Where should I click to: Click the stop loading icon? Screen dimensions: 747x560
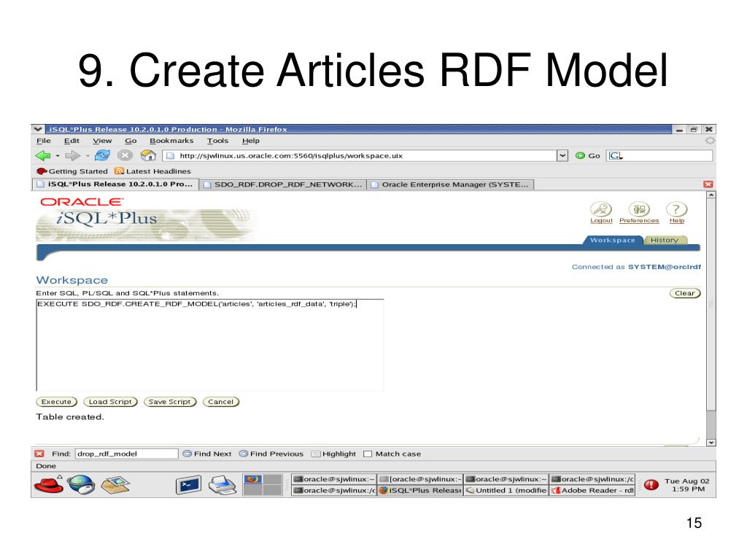click(125, 155)
